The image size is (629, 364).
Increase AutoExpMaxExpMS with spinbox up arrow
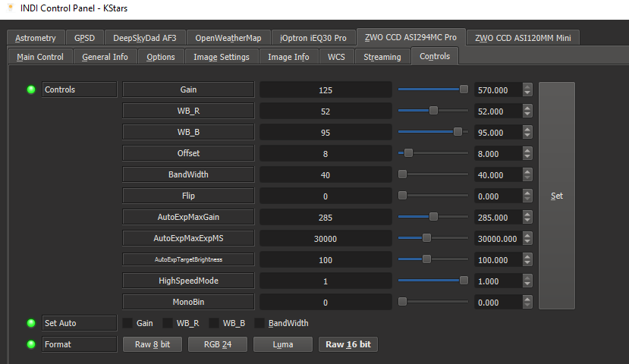pyautogui.click(x=527, y=235)
